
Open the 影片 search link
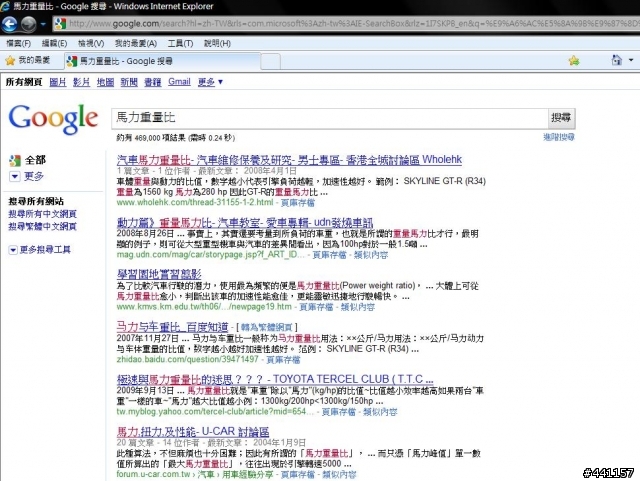(x=81, y=82)
